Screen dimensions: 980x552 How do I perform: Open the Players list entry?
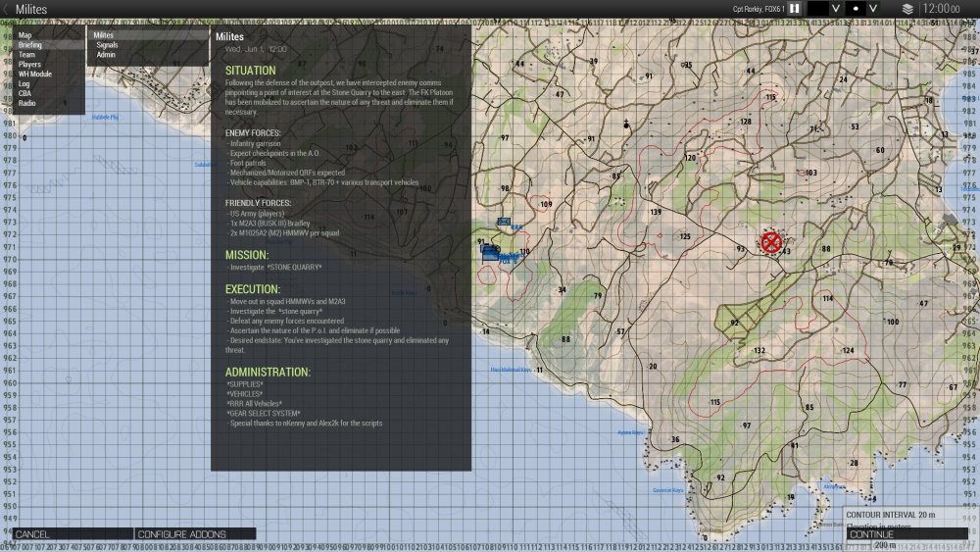[x=29, y=65]
